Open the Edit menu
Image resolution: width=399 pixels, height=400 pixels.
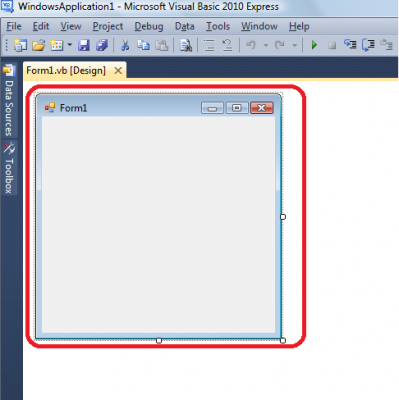click(x=41, y=26)
